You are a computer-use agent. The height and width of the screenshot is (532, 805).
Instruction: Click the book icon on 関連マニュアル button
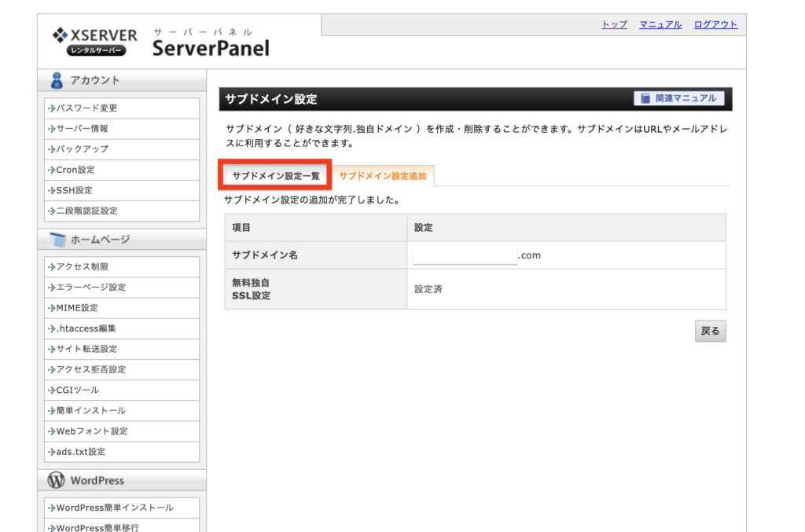coord(645,98)
